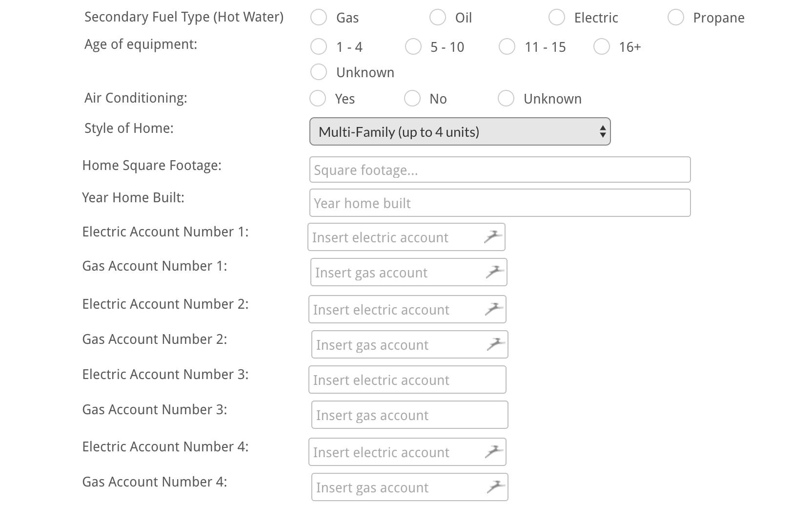Click autofill icon in Electric Account Number 4
Screen dimensions: 812x508
coord(493,452)
